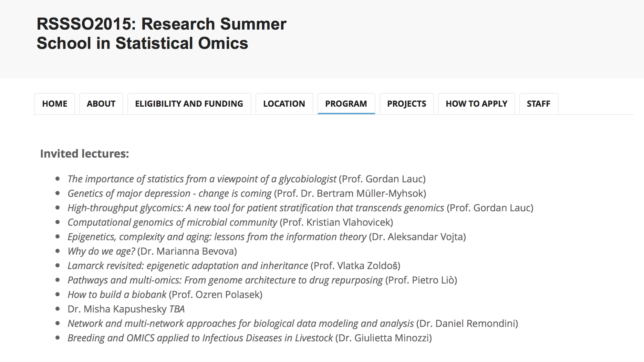This screenshot has height=362, width=644.
Task: Open the HOME tab
Action: point(55,104)
